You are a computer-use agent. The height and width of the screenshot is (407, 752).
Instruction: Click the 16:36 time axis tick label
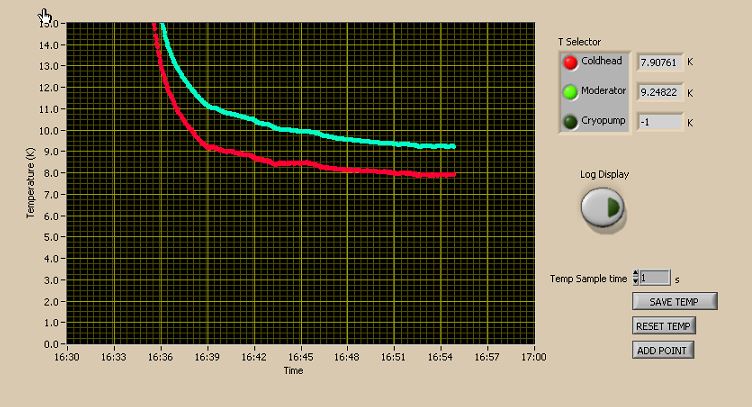pyautogui.click(x=160, y=357)
